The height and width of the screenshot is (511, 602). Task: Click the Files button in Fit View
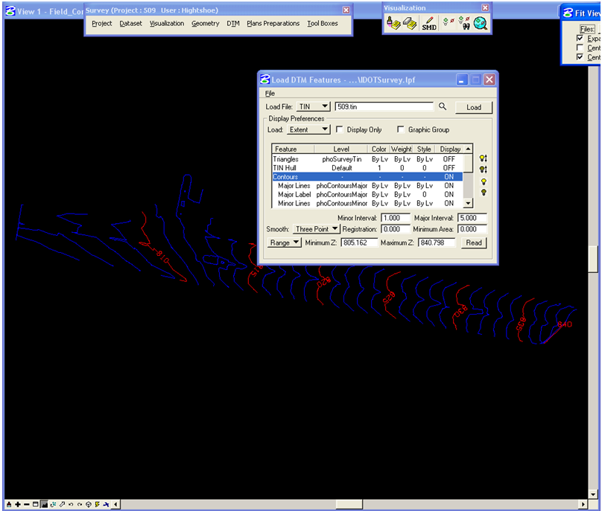pyautogui.click(x=587, y=29)
